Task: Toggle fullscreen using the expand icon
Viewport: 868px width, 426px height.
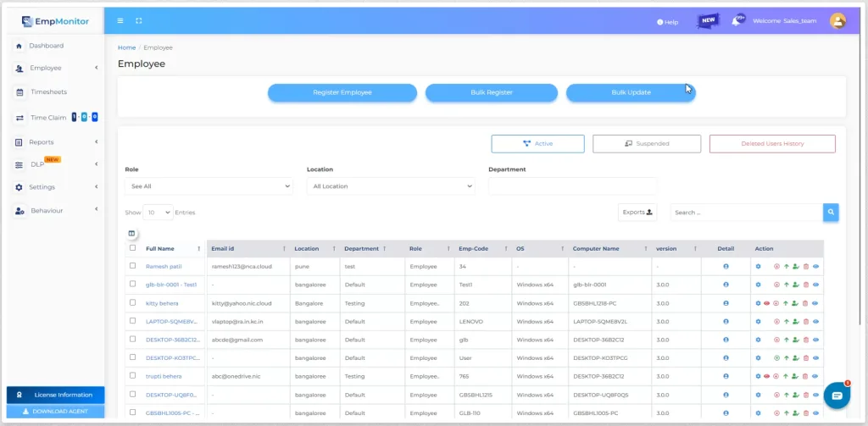Action: pos(139,21)
